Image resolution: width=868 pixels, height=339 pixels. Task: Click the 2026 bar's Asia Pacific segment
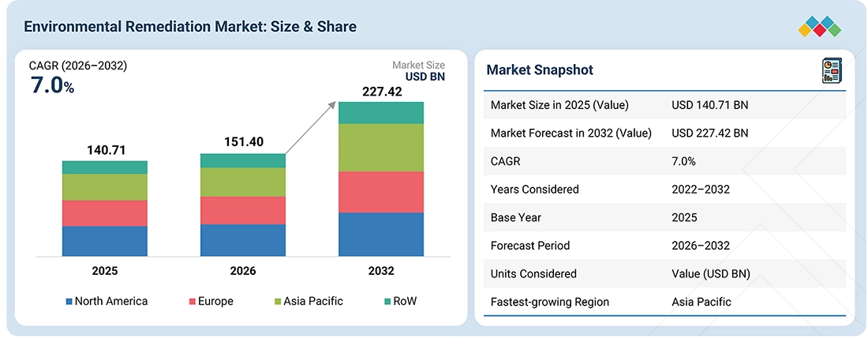coord(243,183)
